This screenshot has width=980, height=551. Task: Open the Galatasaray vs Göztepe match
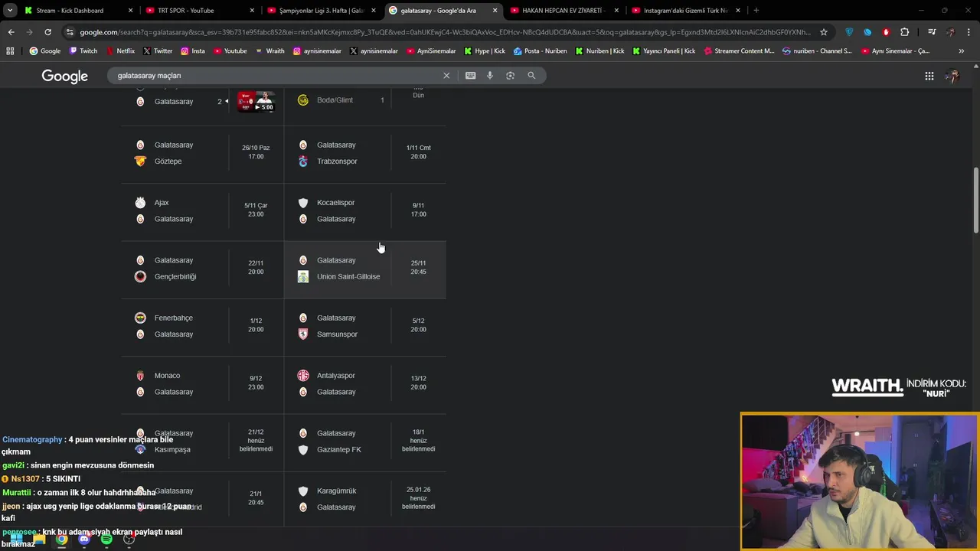[x=202, y=153]
